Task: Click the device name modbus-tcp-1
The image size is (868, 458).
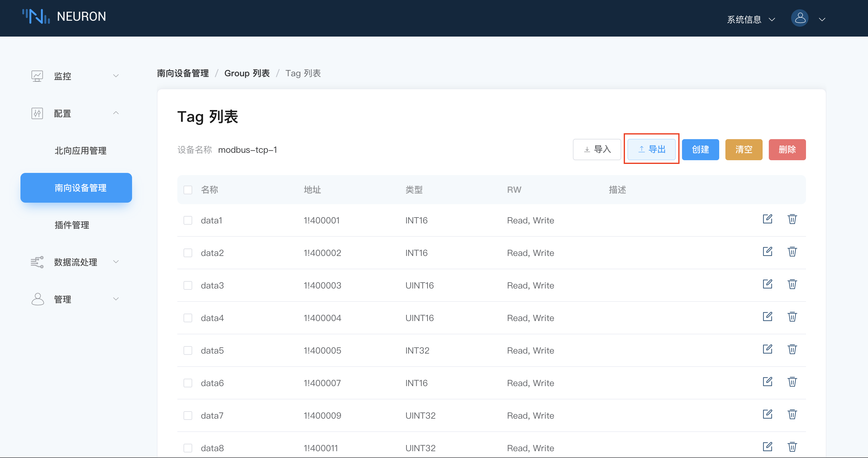Action: pyautogui.click(x=247, y=150)
